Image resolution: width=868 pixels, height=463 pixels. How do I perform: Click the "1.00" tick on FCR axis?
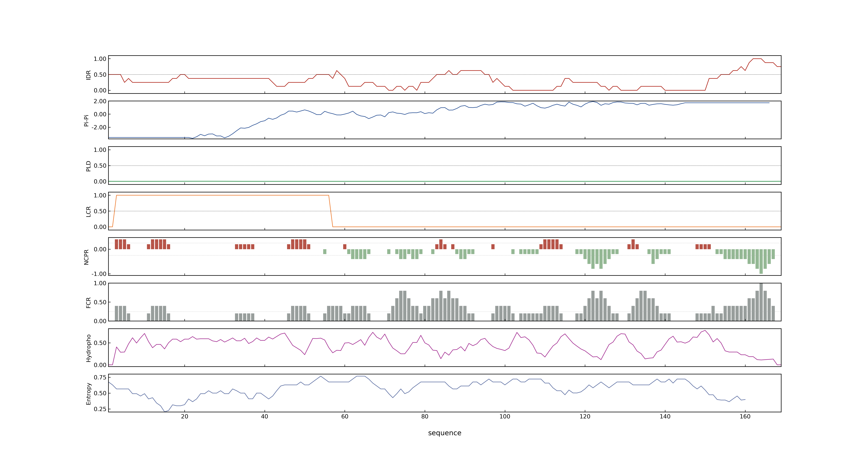tap(100, 283)
